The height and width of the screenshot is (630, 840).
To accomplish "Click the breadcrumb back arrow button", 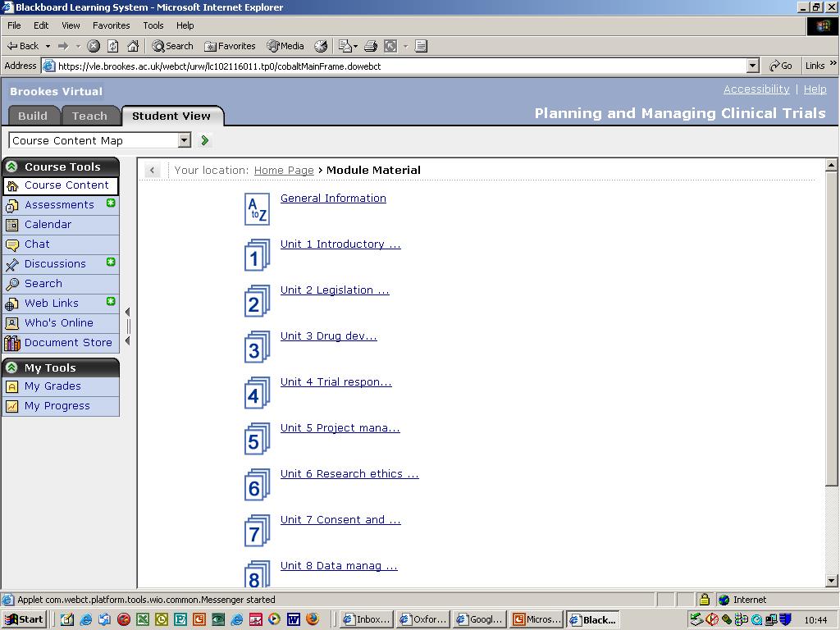I will tap(152, 171).
